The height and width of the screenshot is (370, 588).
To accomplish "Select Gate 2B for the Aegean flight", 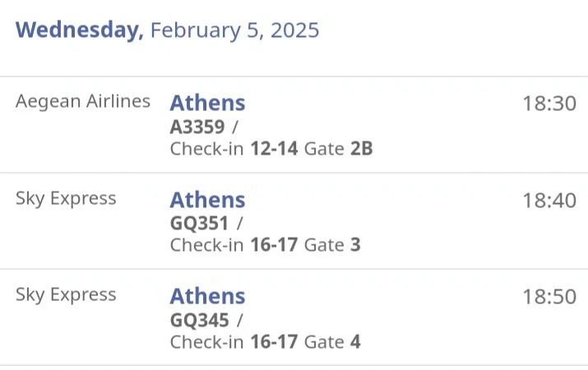I will click(338, 149).
